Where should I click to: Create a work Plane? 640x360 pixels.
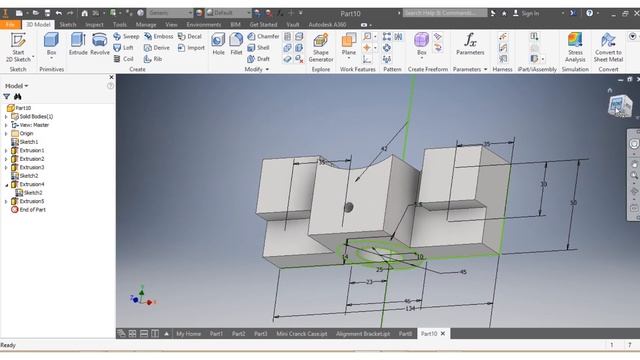[349, 44]
